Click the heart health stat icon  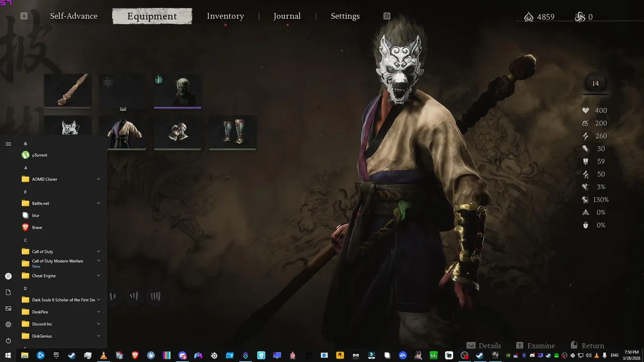tap(586, 111)
